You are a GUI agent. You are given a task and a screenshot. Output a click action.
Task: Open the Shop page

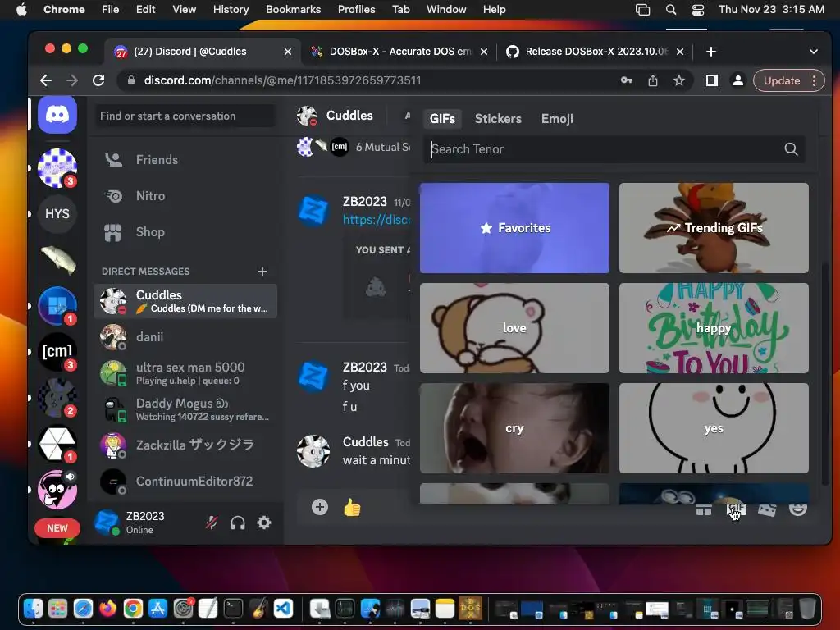185,232
